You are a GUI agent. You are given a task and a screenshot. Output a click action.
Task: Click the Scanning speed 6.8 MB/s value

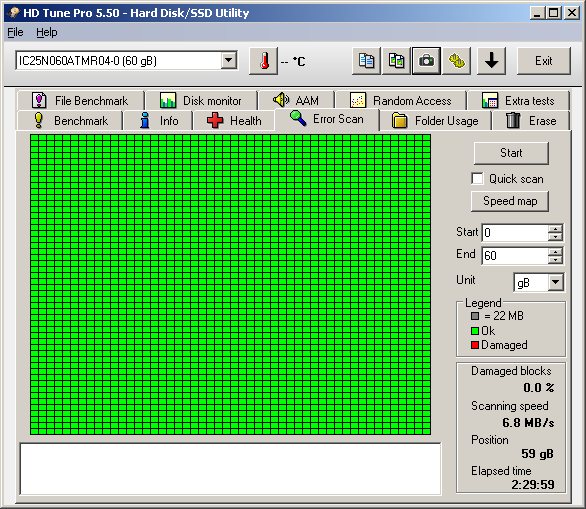click(x=528, y=423)
